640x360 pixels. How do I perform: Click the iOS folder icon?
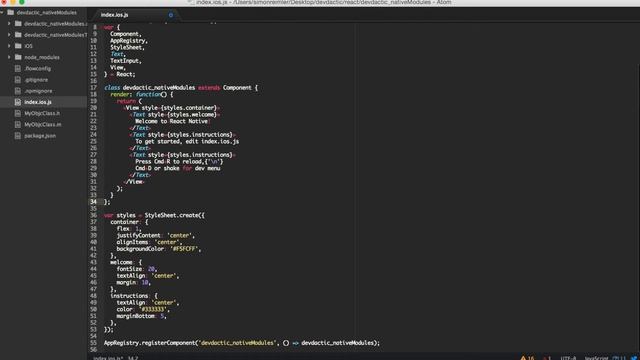point(18,46)
